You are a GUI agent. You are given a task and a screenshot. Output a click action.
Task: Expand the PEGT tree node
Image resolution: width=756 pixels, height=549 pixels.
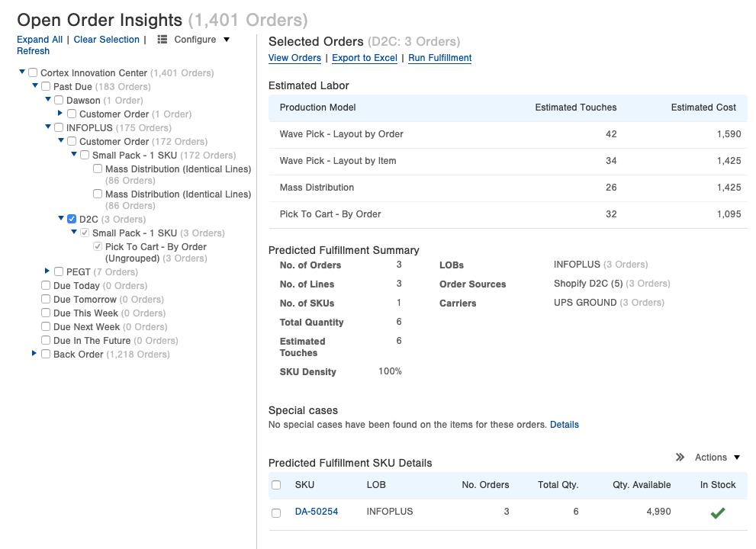[47, 271]
